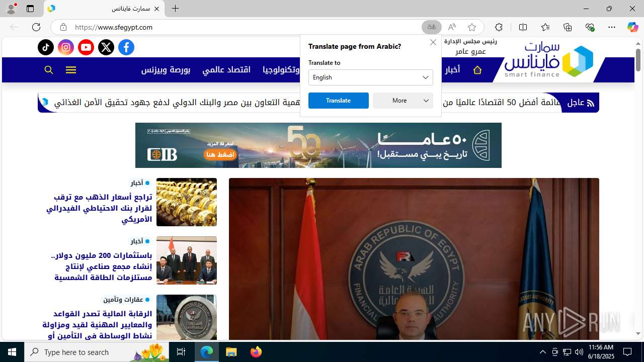The width and height of the screenshot is (644, 362).
Task: Open officials signing ceremony thumbnail
Action: tap(187, 260)
